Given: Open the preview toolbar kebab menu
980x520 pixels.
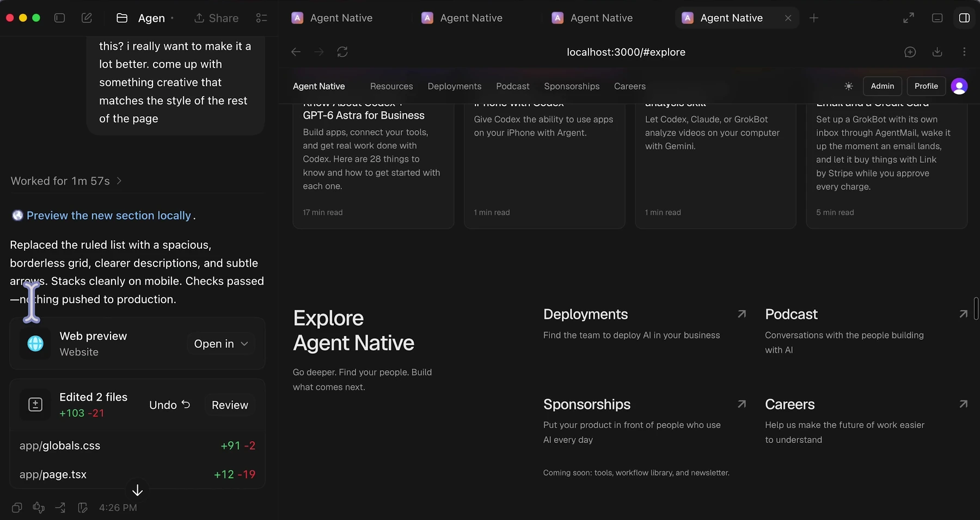Looking at the screenshot, I should 964,52.
